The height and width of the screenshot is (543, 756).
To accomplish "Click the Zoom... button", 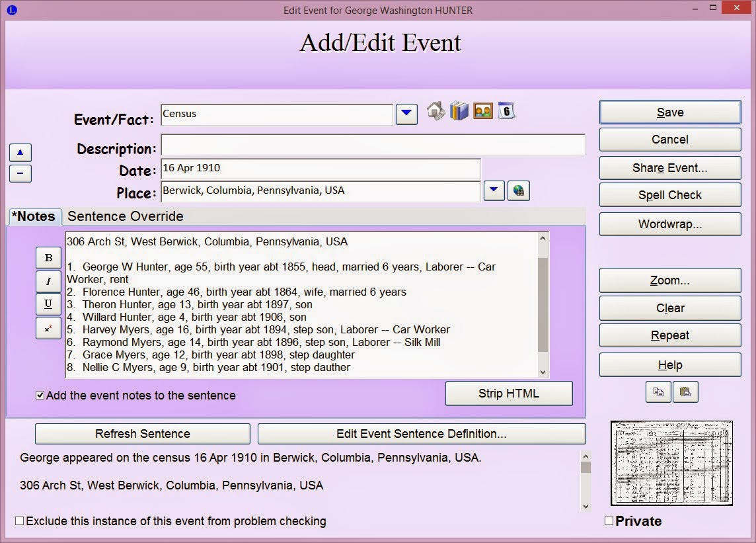I will coord(670,280).
